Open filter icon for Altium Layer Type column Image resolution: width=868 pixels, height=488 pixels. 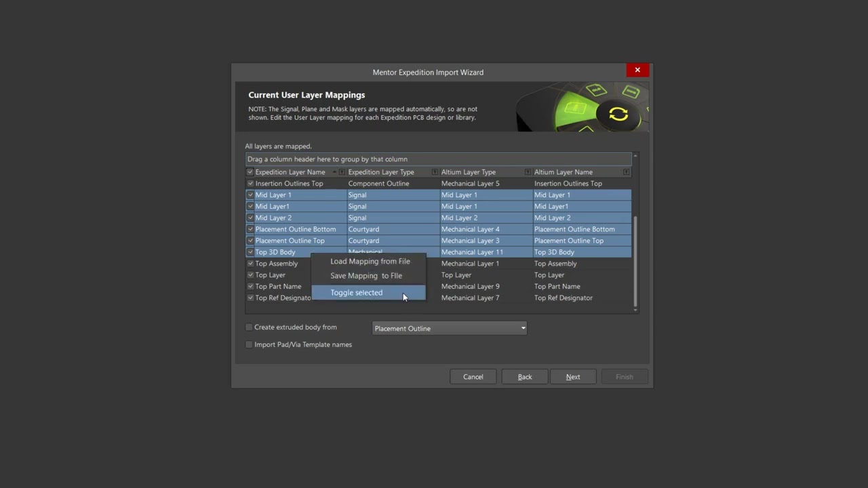tap(528, 172)
